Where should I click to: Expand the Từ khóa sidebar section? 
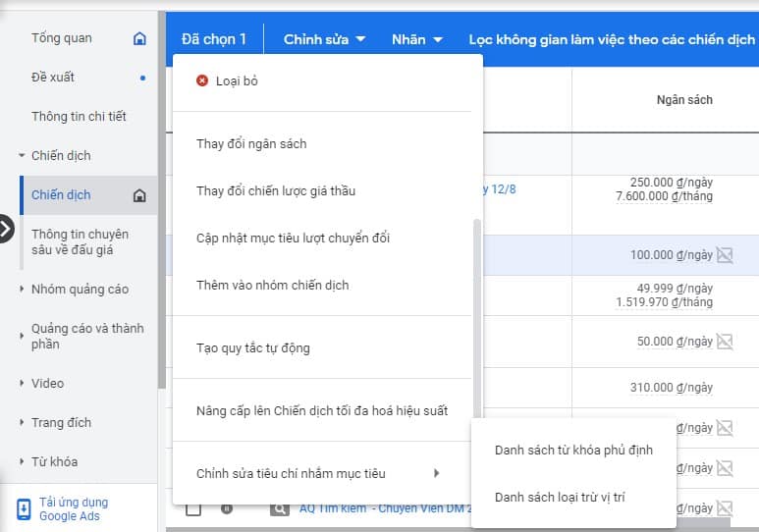(22, 462)
